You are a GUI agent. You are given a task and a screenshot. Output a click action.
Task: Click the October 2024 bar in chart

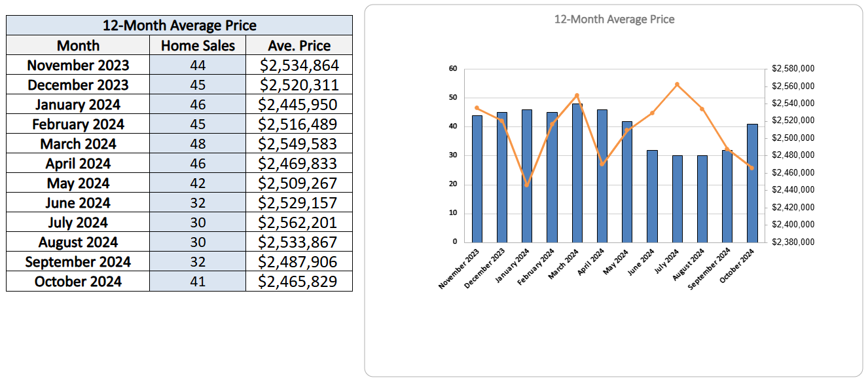pos(752,183)
